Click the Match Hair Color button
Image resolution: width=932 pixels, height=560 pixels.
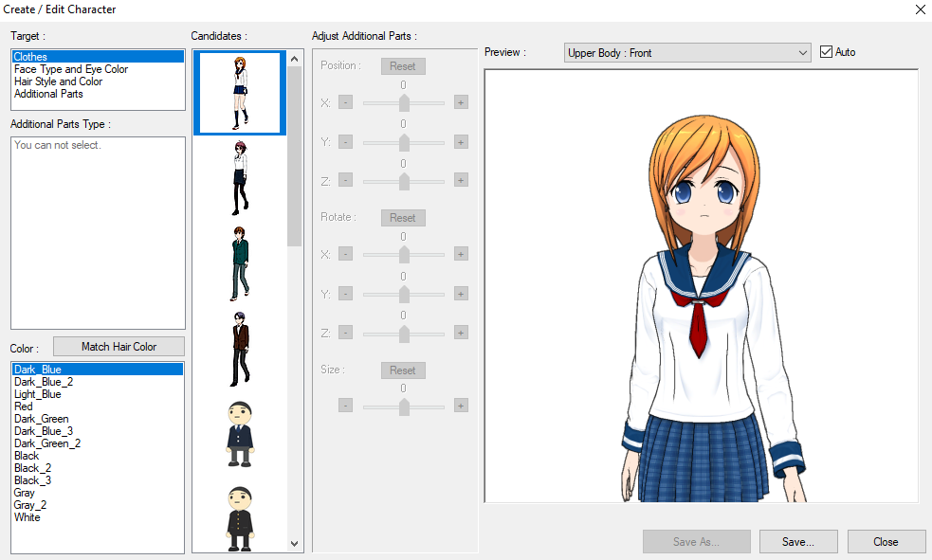[119, 346]
